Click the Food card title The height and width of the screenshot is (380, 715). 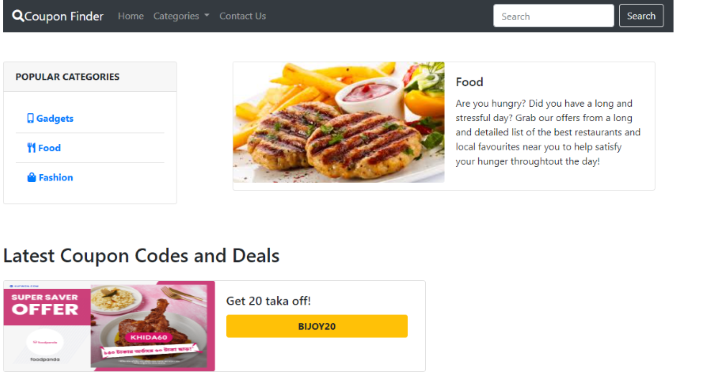(x=469, y=82)
